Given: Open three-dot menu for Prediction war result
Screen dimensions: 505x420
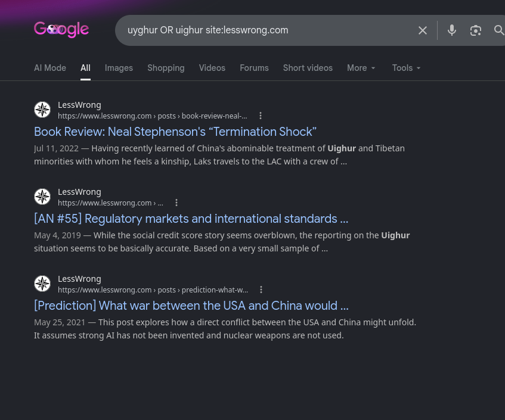Looking at the screenshot, I should click(261, 290).
